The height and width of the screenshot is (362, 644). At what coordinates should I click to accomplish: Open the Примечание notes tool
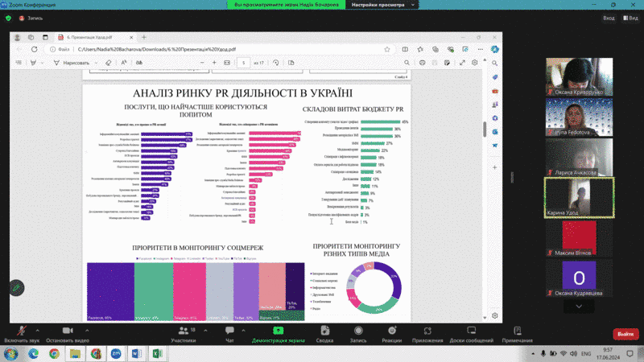click(517, 333)
